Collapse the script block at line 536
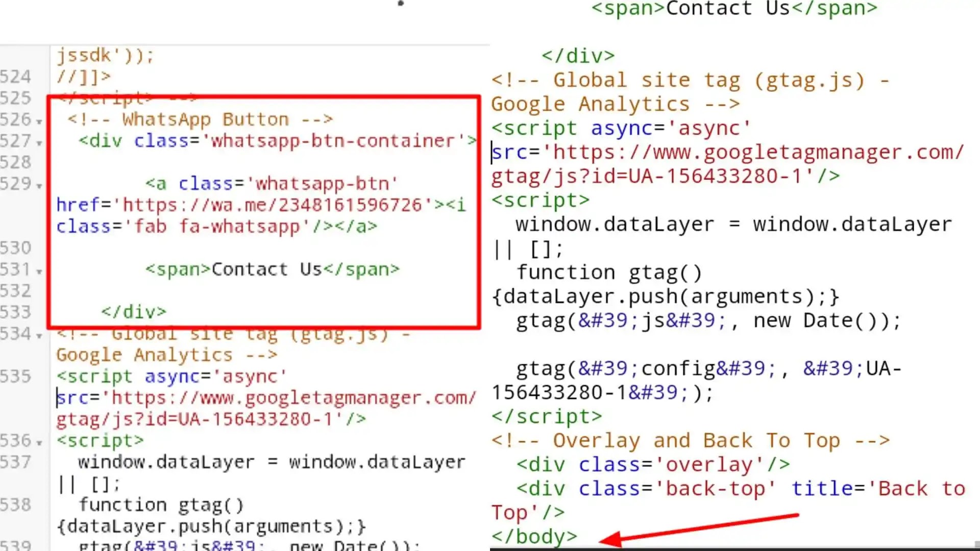This screenshot has width=980, height=551. pos(39,443)
